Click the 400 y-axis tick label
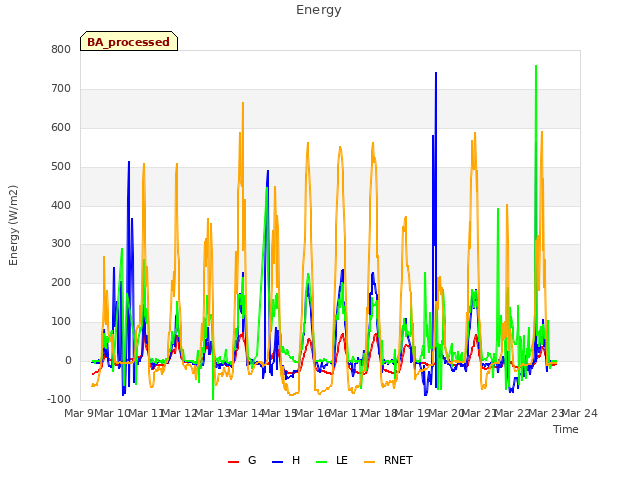Image resolution: width=640 pixels, height=480 pixels. pos(61,206)
